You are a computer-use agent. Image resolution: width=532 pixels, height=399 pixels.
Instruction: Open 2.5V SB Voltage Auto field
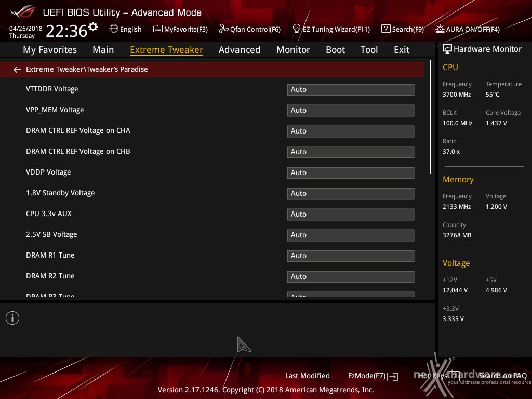351,235
